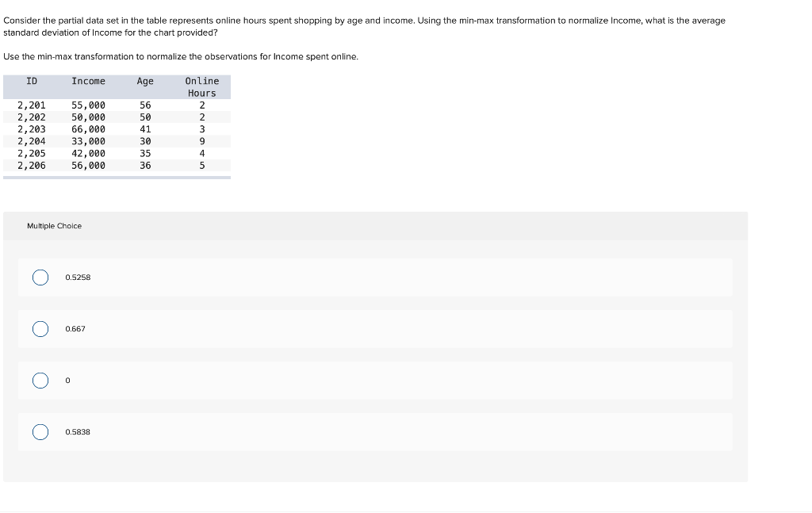Click the Online Hours column header
The width and height of the screenshot is (812, 513).
pyautogui.click(x=202, y=86)
